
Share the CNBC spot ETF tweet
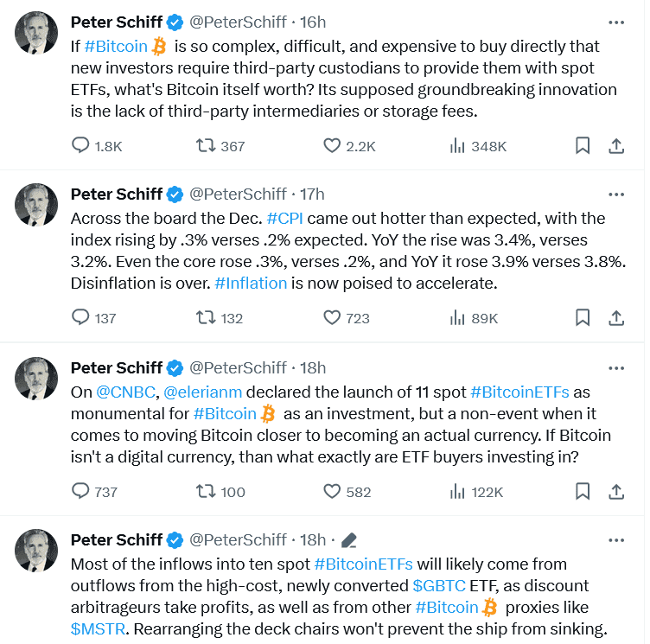(x=616, y=491)
